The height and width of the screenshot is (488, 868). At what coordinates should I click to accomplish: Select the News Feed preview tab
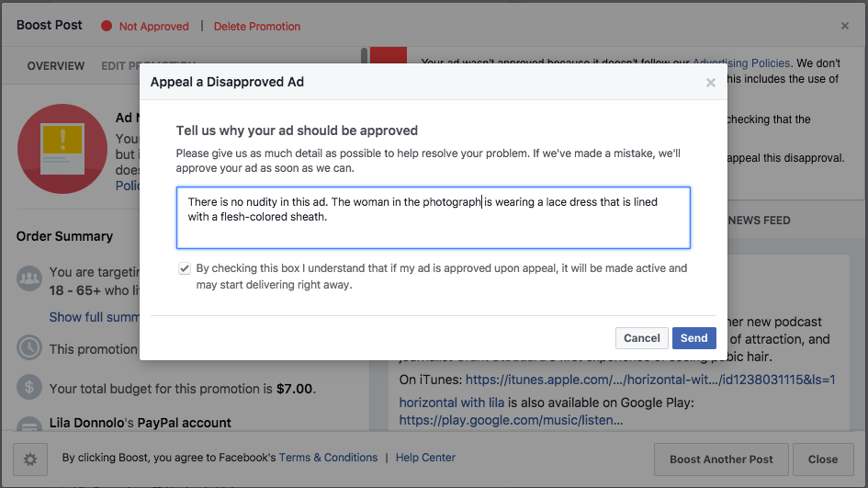[759, 221]
